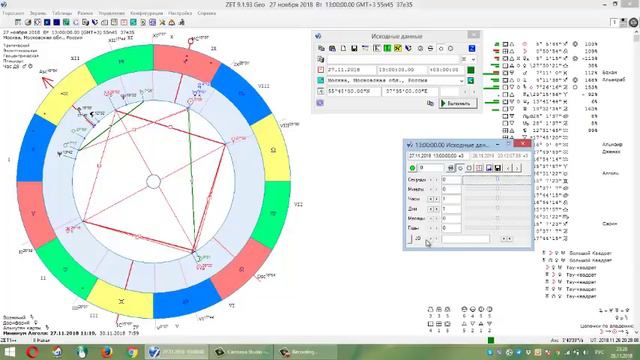Click the globe icon beside the place field
This screenshot has width=640, height=360.
[x=321, y=80]
